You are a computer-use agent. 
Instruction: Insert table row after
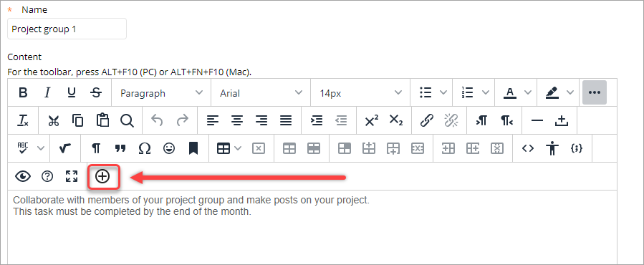coord(393,148)
